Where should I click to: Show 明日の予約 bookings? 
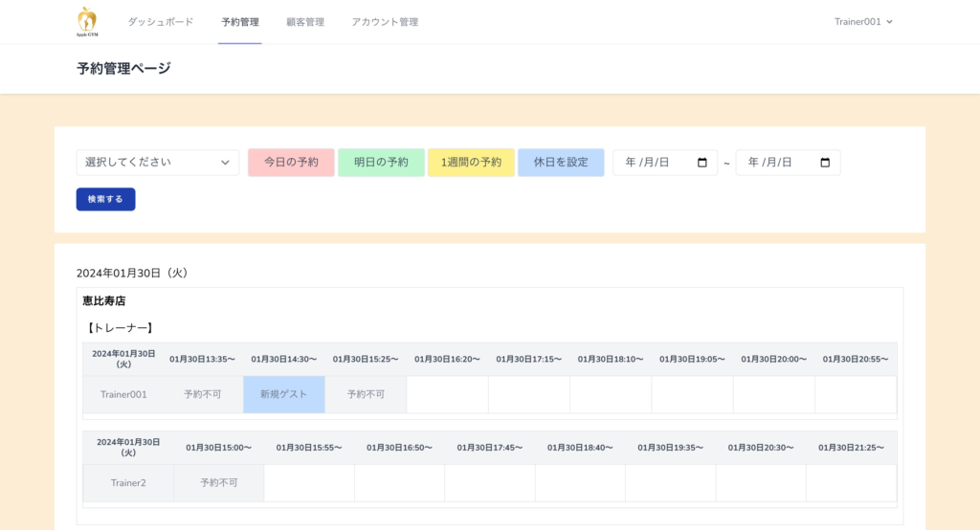click(x=381, y=163)
